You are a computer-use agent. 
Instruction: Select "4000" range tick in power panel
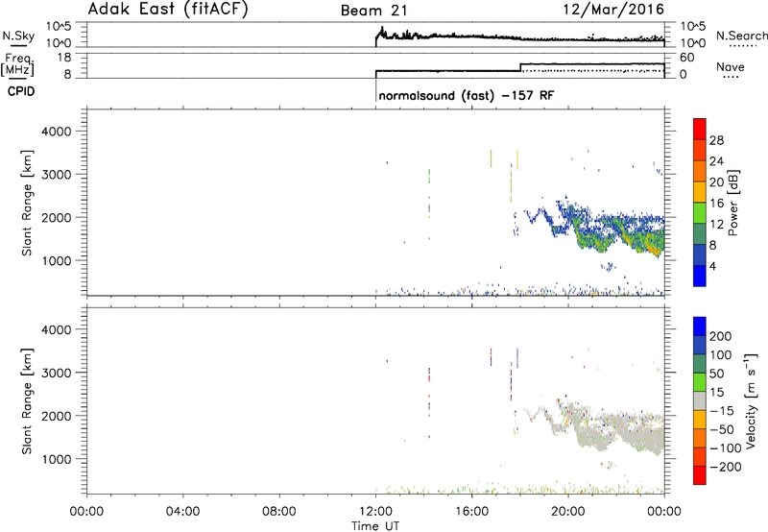56,132
